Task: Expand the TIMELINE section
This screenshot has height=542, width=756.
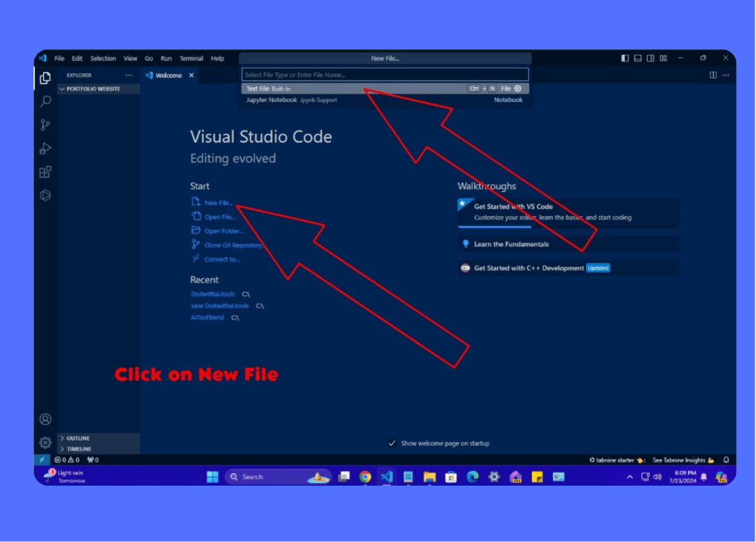Action: [99, 449]
